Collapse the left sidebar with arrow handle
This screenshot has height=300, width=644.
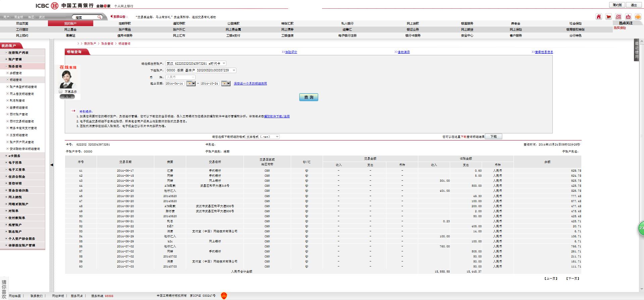52,165
